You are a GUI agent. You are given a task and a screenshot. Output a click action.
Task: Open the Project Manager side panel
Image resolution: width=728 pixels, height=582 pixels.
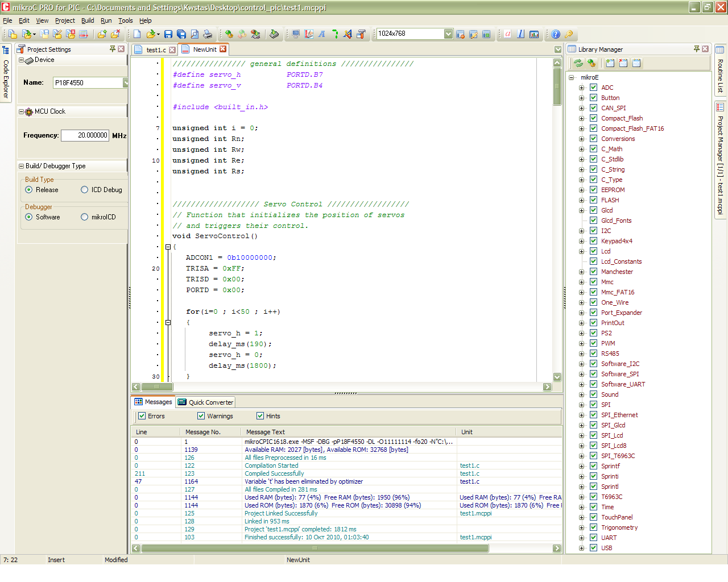pos(720,159)
